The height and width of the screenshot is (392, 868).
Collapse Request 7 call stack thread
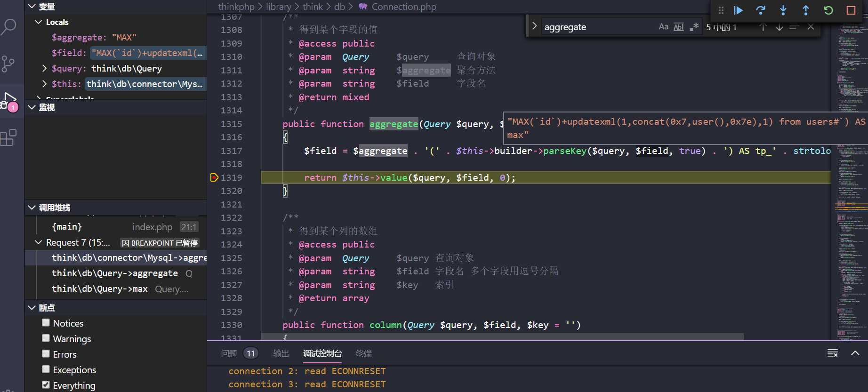point(39,242)
